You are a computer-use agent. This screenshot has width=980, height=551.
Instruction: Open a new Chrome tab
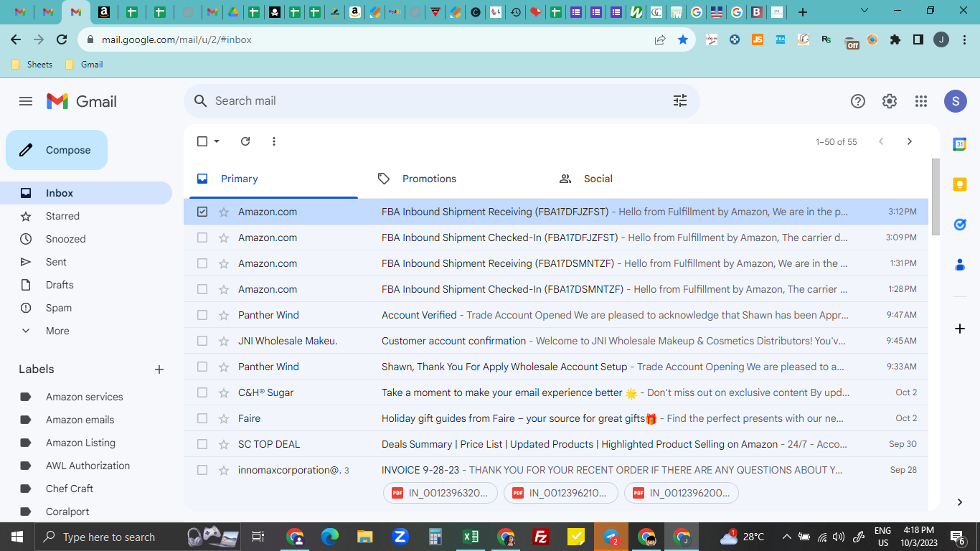[x=803, y=12]
